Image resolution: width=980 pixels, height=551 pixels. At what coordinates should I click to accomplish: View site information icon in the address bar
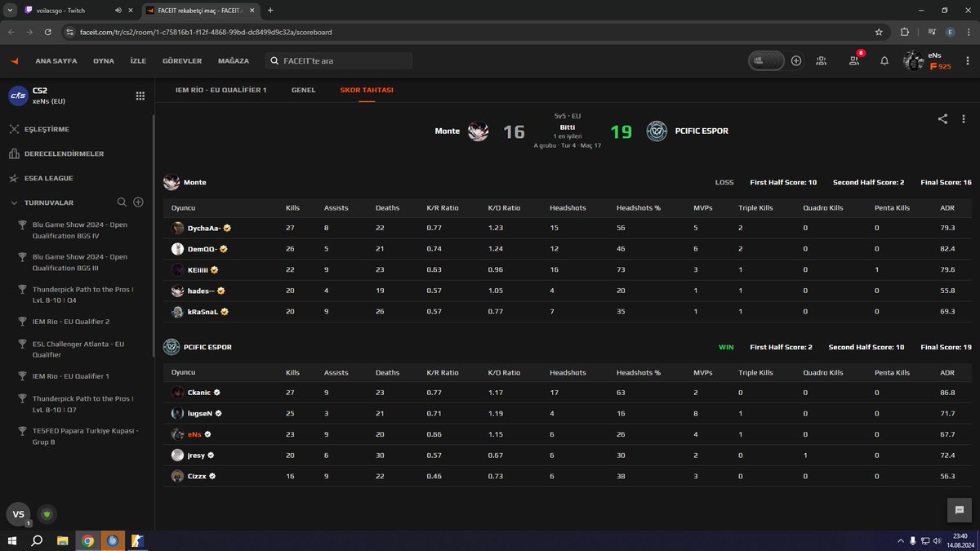tap(71, 32)
